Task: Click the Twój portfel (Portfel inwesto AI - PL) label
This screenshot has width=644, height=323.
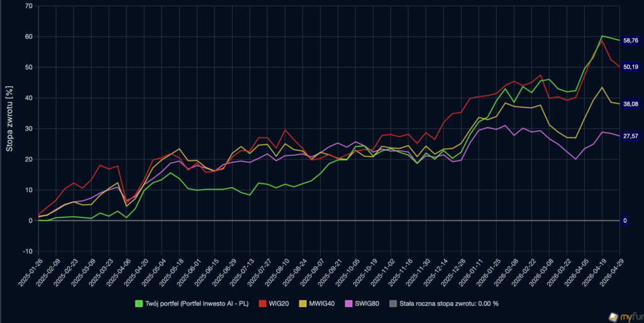Action: (x=197, y=304)
